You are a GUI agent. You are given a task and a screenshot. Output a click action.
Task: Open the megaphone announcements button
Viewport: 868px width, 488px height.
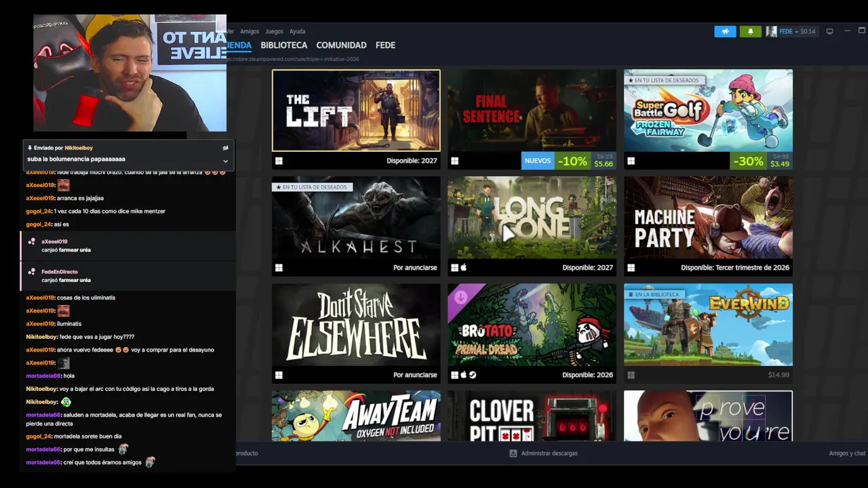point(725,31)
